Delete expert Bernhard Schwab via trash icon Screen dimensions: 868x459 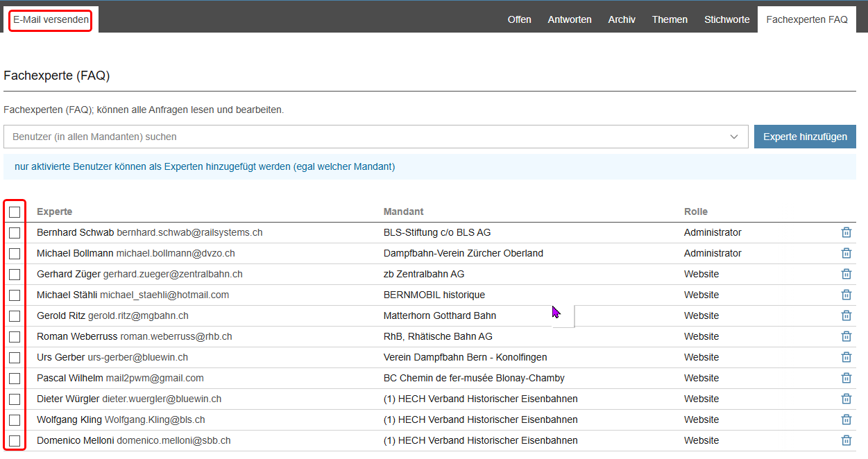pyautogui.click(x=846, y=232)
